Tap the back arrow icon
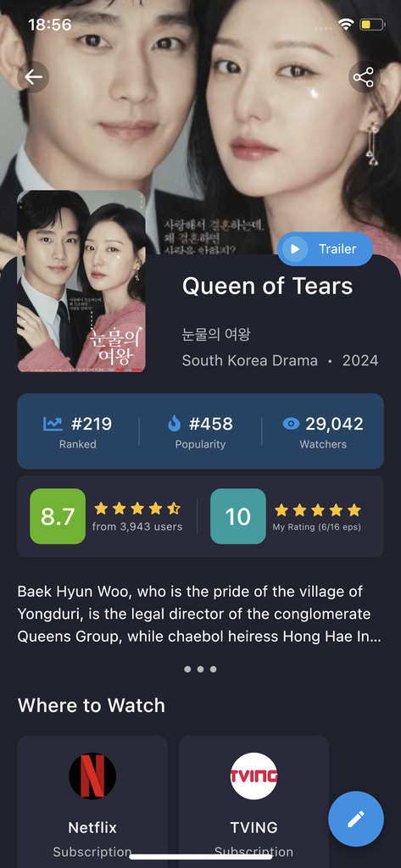The height and width of the screenshot is (868, 401). pyautogui.click(x=33, y=77)
